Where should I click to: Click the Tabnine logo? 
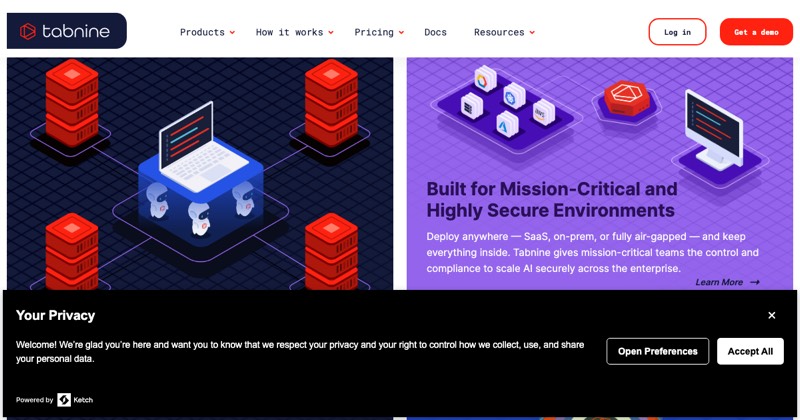tap(66, 31)
